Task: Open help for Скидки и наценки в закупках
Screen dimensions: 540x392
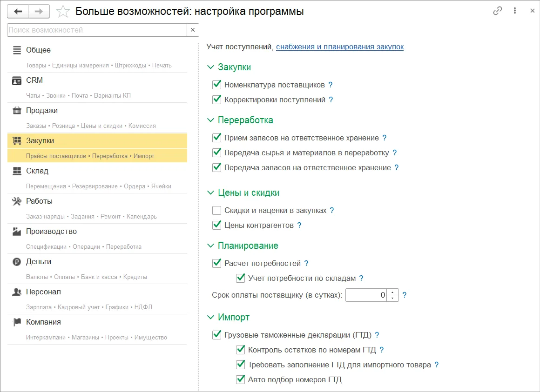Action: (x=331, y=211)
